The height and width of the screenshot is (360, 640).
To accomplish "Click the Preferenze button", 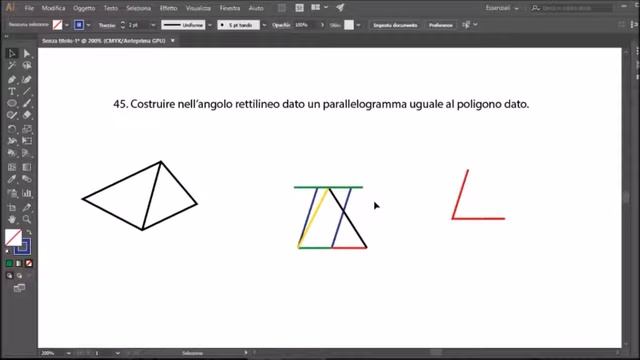I will coord(440,25).
